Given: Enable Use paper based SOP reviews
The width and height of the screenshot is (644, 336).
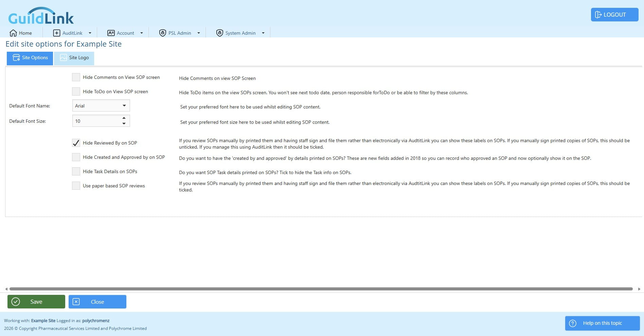Looking at the screenshot, I should [x=76, y=186].
